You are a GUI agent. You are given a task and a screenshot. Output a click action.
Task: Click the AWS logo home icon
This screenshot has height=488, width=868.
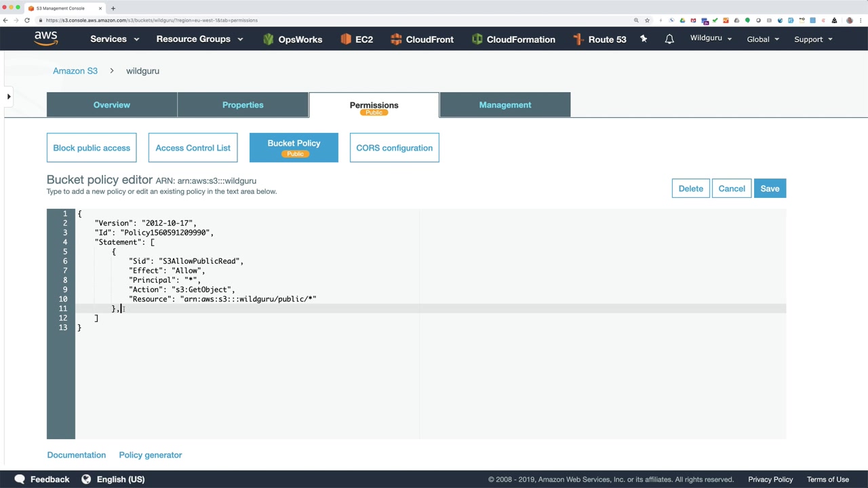(45, 39)
